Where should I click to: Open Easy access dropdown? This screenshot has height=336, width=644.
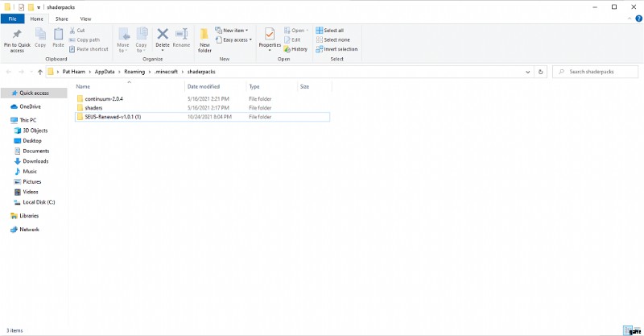pyautogui.click(x=233, y=40)
